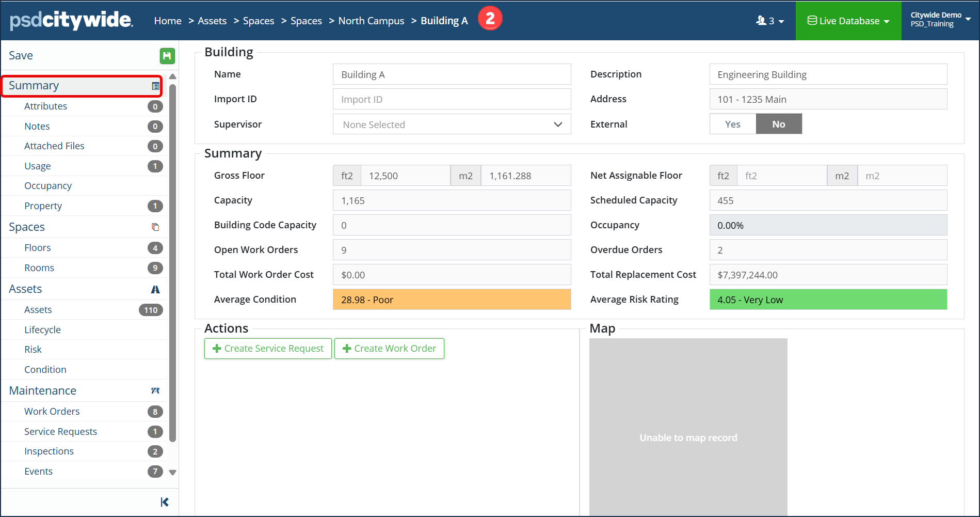Click the map placeholder area
The height and width of the screenshot is (517, 980).
click(688, 427)
